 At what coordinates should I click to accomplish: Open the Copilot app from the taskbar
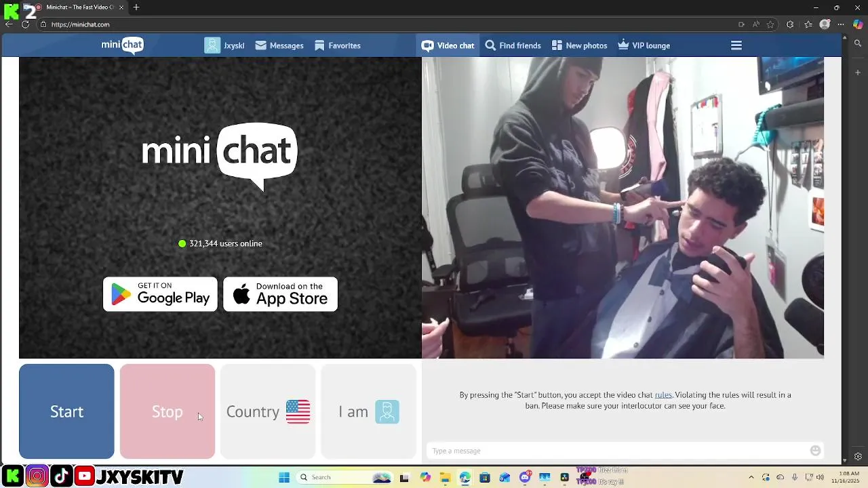(425, 477)
